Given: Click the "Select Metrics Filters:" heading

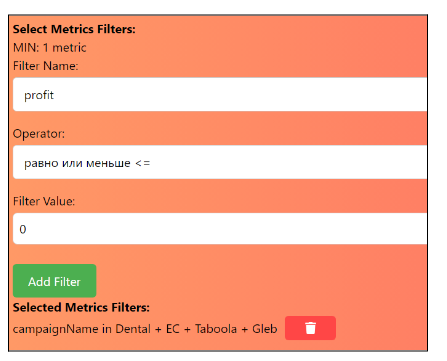Looking at the screenshot, I should 74,29.
